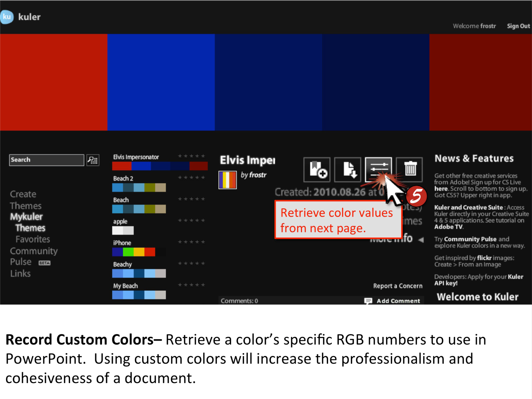Screen dimensions: 532x399
Task: Click the 'here' CS Live signup link
Action: [x=441, y=189]
